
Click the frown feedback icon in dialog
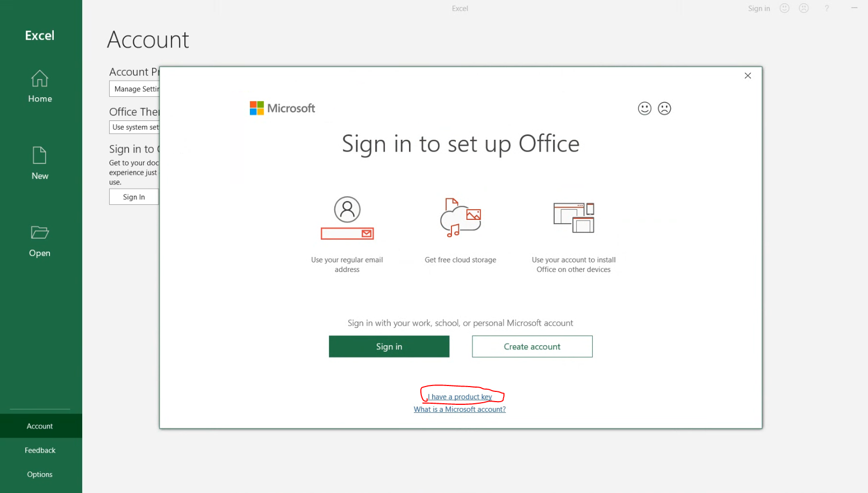point(664,109)
